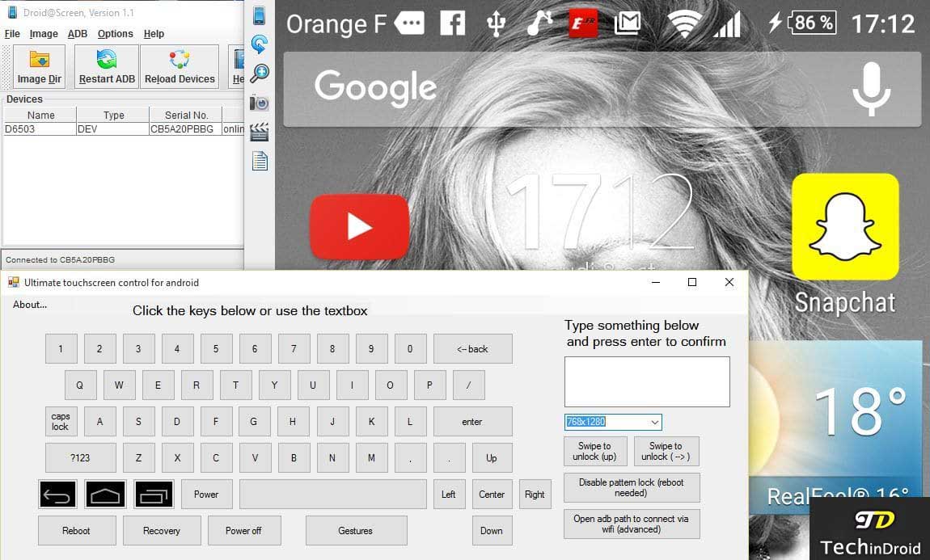This screenshot has width=930, height=560.
Task: Click the Android recent apps key
Action: (x=154, y=495)
